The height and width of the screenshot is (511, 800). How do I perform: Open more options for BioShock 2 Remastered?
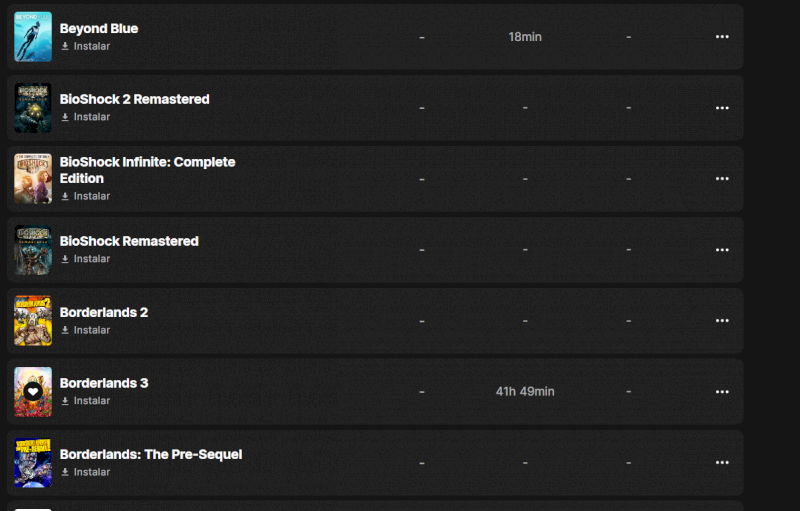pyautogui.click(x=722, y=108)
